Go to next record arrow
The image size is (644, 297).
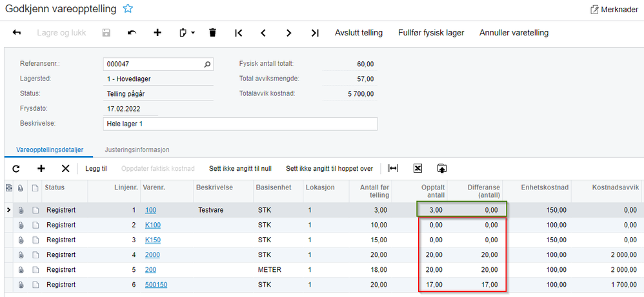(289, 33)
